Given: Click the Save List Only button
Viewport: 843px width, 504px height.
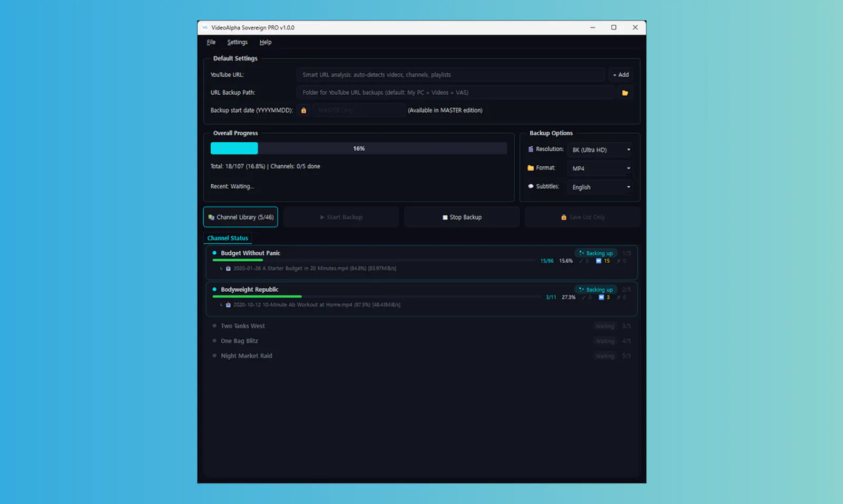Looking at the screenshot, I should pyautogui.click(x=583, y=217).
